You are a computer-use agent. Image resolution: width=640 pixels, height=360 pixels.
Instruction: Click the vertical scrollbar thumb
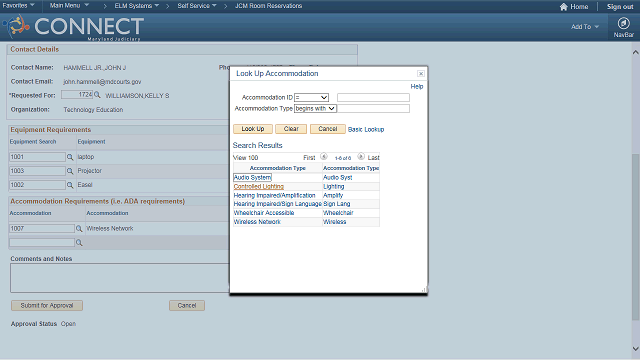coord(636,237)
